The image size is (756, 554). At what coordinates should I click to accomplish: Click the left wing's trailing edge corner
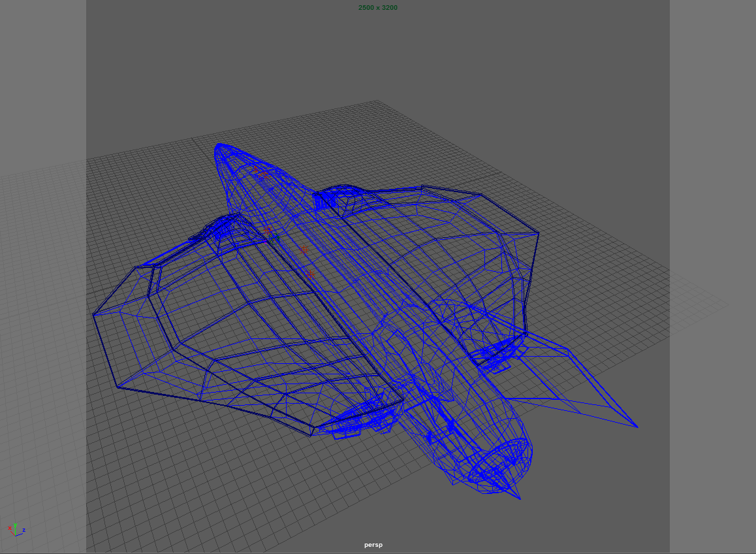coord(312,432)
